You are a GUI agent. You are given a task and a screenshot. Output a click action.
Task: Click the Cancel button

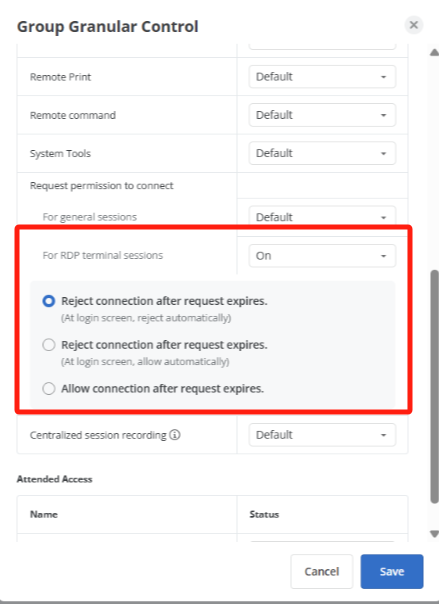[322, 571]
